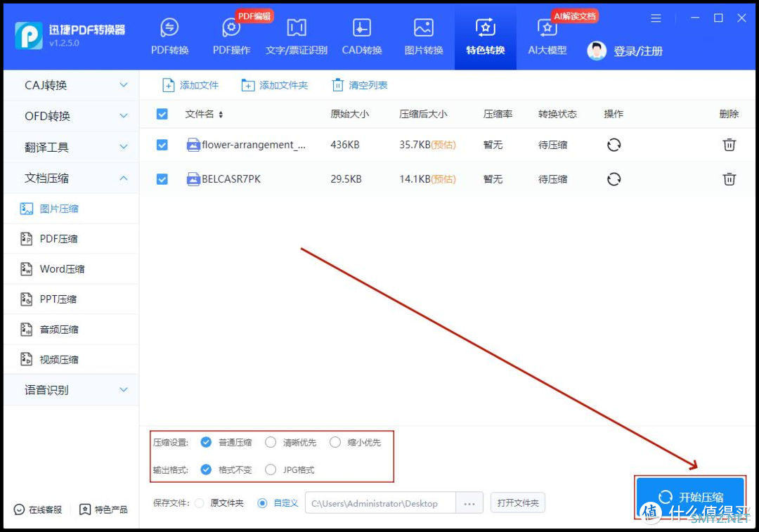Click file name flower-arrangement_...

coord(254,145)
